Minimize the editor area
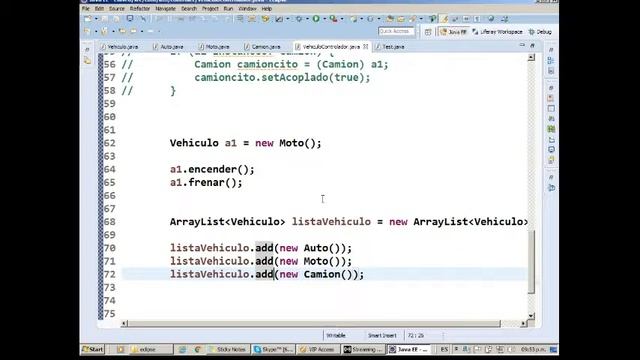The image size is (640, 360). tap(522, 45)
